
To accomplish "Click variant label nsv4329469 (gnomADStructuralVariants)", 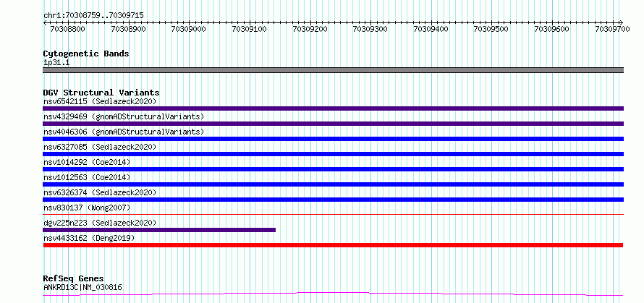I will pos(124,116).
